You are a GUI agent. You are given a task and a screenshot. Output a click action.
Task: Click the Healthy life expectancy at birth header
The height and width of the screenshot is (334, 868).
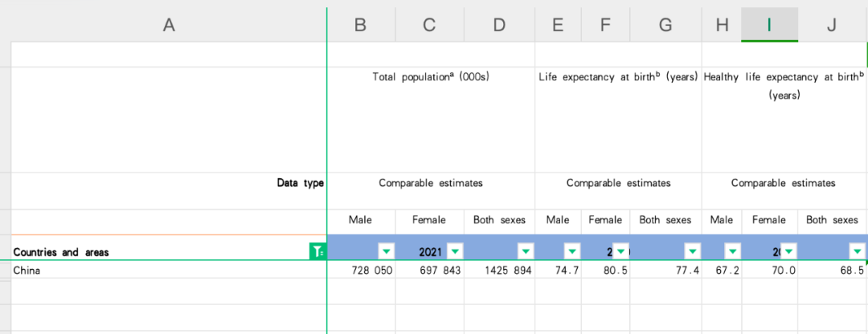[783, 85]
